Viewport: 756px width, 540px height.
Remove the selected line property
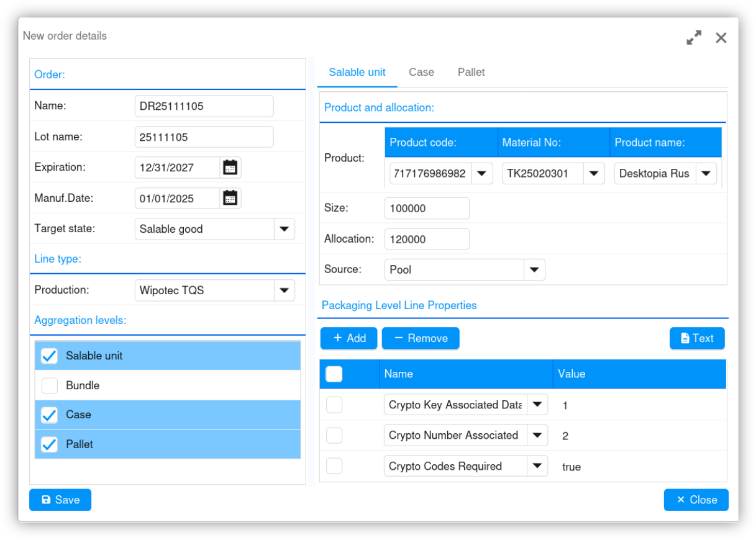tap(420, 338)
